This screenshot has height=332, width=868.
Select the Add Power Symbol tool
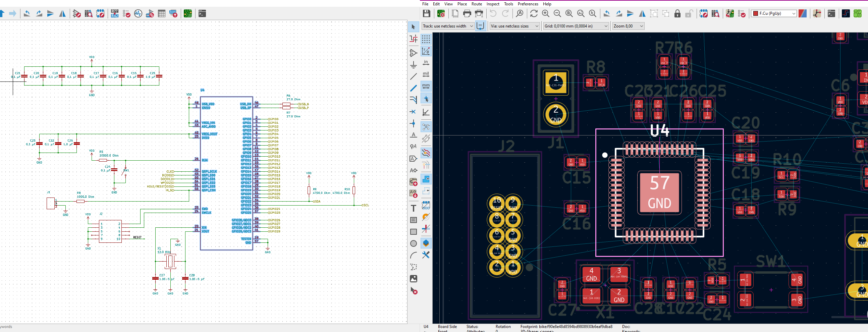point(414,65)
